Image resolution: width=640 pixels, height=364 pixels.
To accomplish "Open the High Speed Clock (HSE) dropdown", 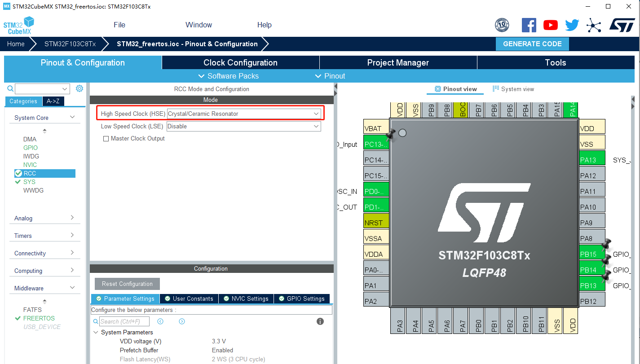I will (244, 114).
